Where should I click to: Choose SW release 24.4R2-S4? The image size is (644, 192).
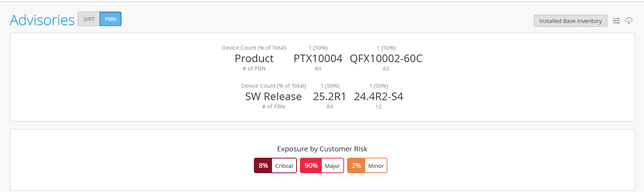tap(378, 96)
